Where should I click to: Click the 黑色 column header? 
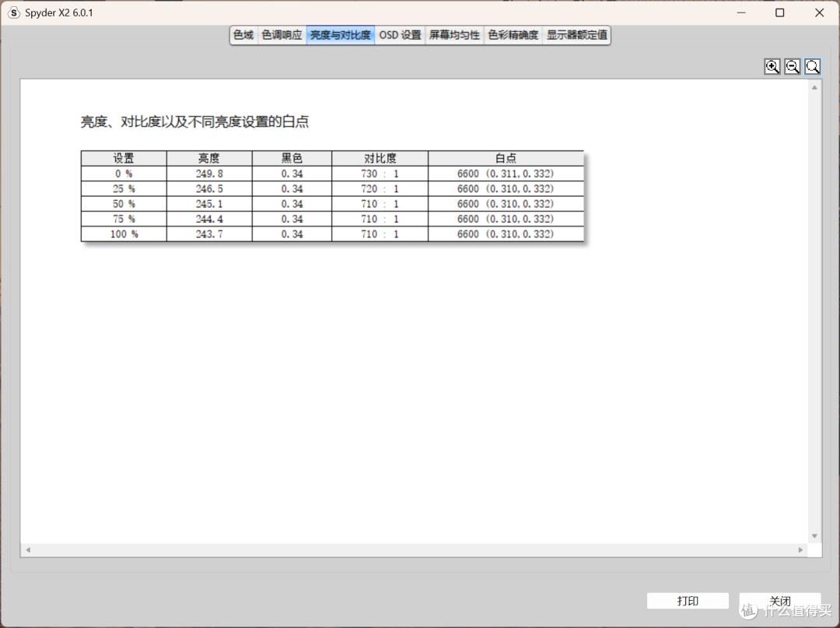tap(292, 158)
